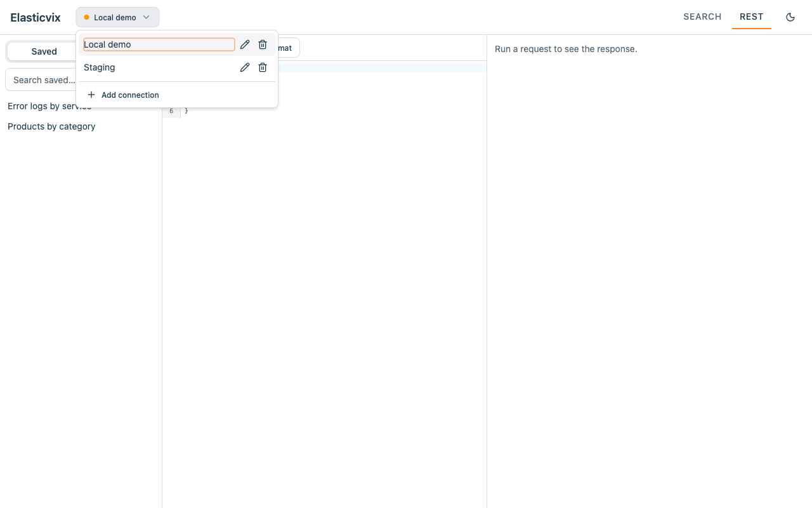Switch to the REST tab
Screen dimensions: 812x508
[752, 17]
